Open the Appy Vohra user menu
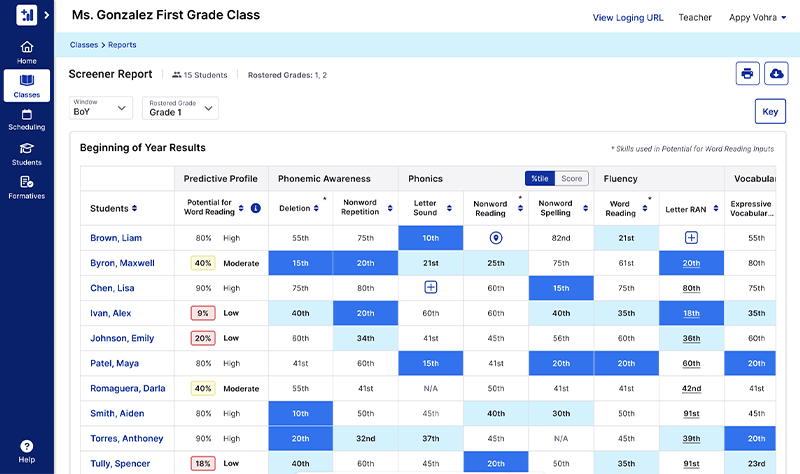 tap(757, 17)
